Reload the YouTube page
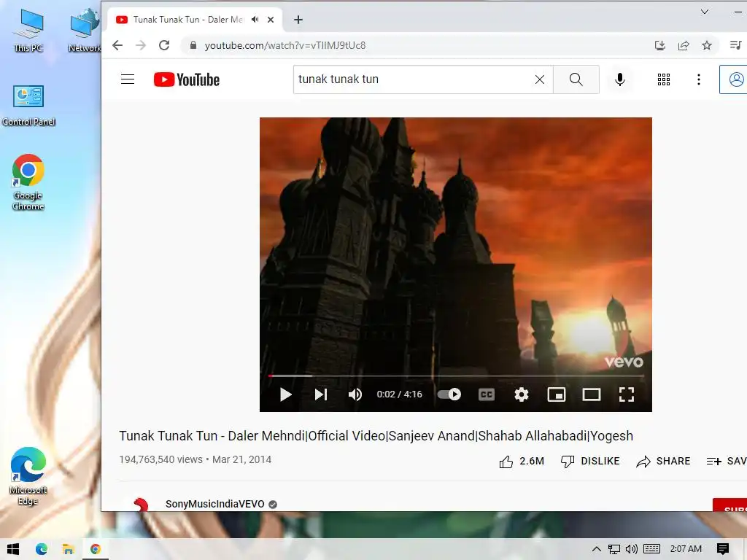Image resolution: width=747 pixels, height=560 pixels. point(164,45)
